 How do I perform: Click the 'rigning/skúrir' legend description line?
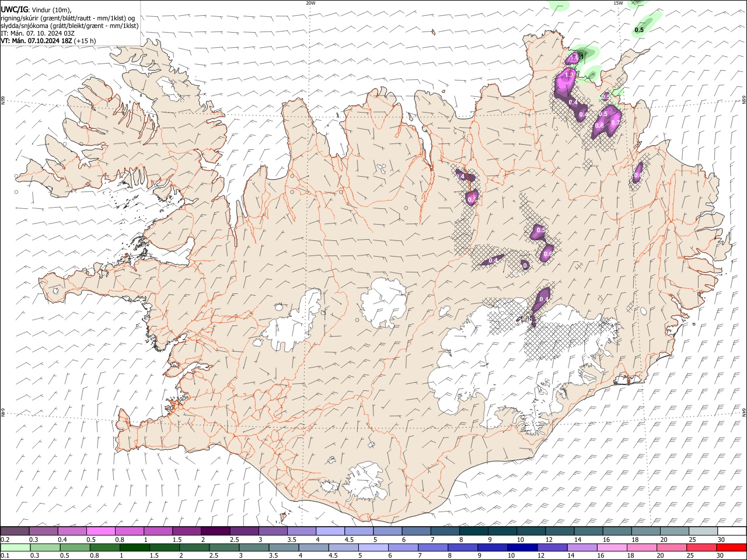[68, 18]
